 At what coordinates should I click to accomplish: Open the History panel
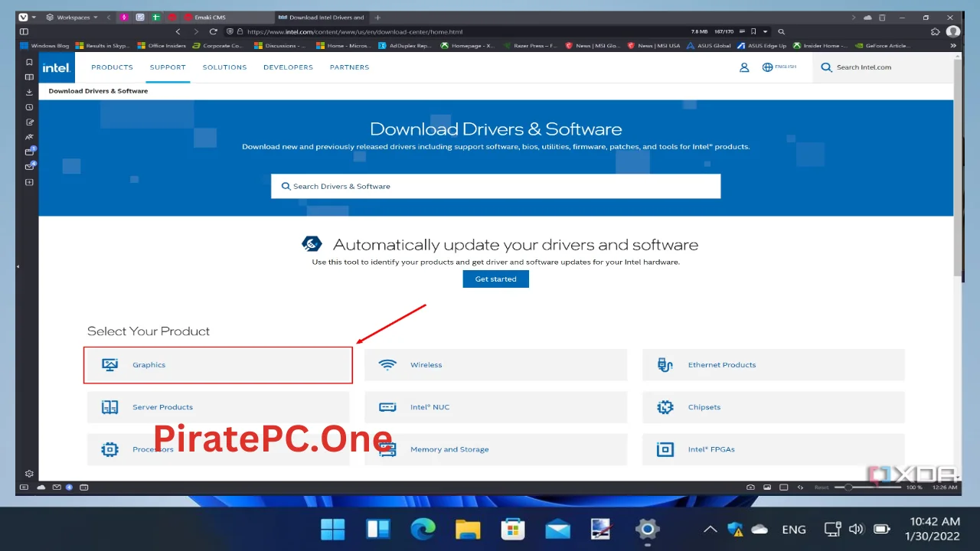(29, 107)
